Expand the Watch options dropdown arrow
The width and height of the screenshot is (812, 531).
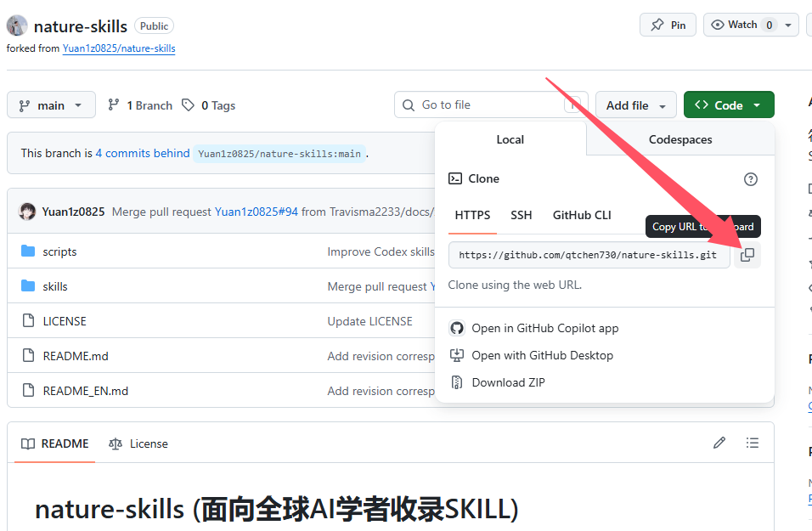click(x=788, y=25)
